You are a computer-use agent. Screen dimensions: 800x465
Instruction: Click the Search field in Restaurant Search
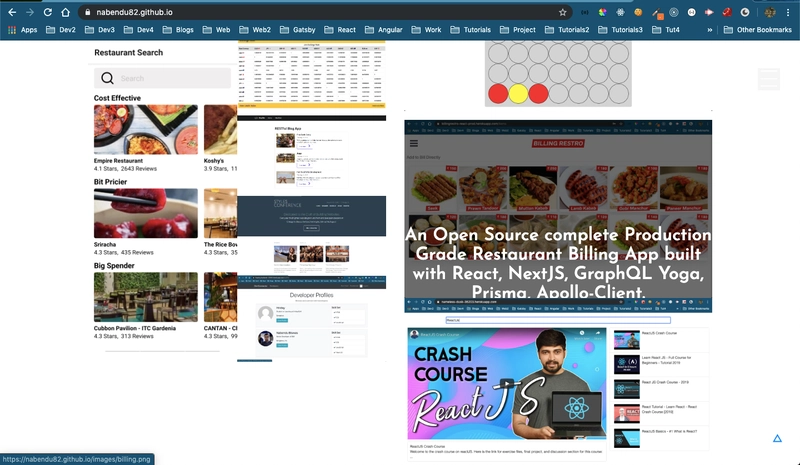[162, 78]
